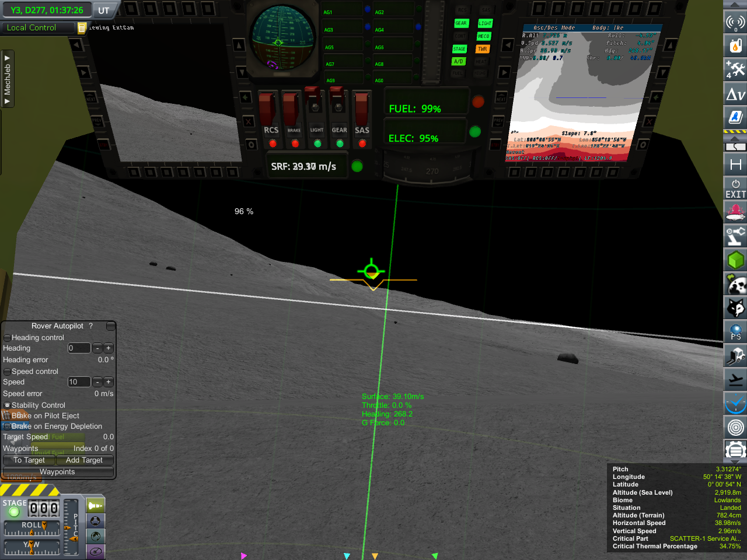
Task: Click the To Target button
Action: coord(29,460)
